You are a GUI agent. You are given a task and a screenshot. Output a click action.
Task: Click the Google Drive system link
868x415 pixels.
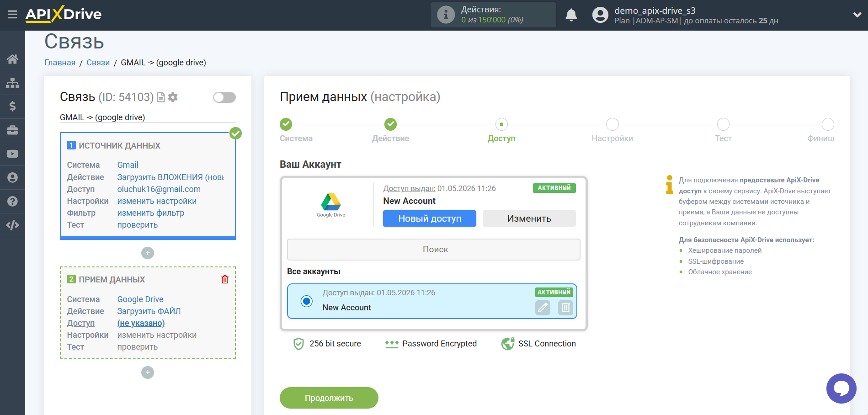click(x=140, y=299)
